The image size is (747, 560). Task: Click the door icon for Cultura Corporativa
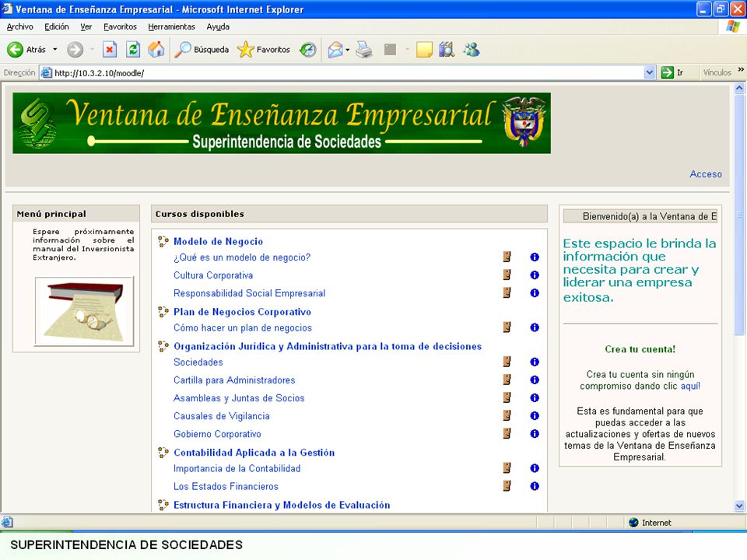point(507,275)
